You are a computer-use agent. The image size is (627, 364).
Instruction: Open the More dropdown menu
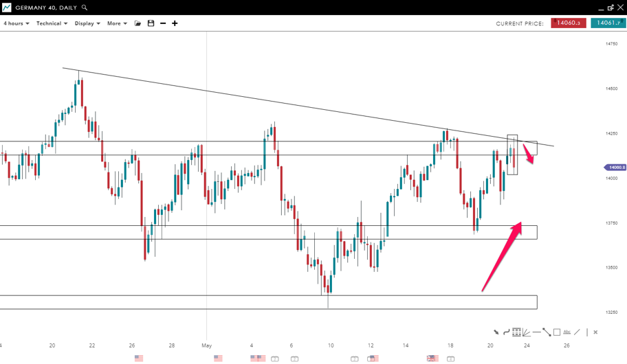click(117, 23)
